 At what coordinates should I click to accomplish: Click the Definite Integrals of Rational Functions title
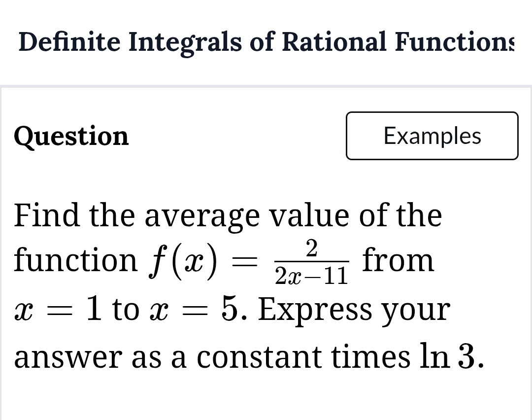pos(266,42)
